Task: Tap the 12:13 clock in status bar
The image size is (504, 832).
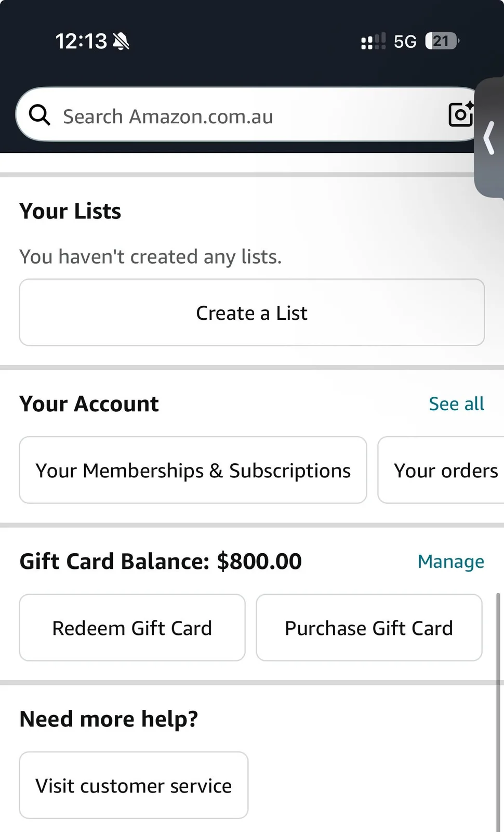Action: [81, 42]
